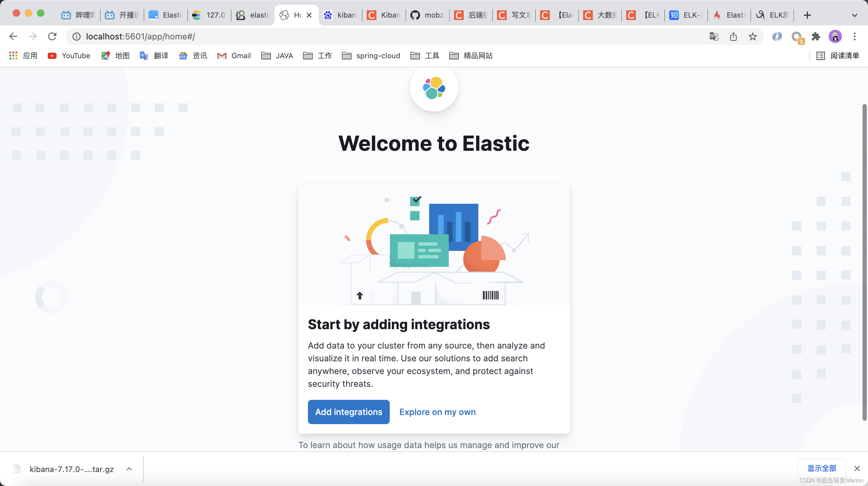
Task: Click the site information icon
Action: coord(76,36)
